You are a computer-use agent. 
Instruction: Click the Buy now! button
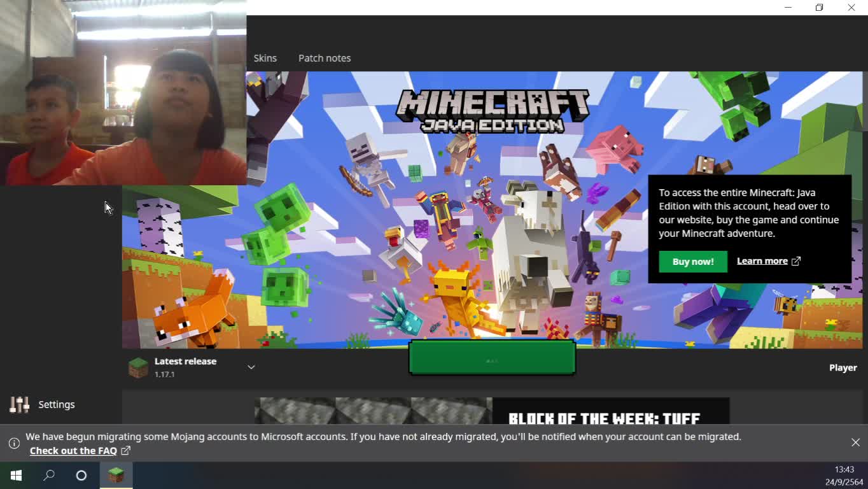693,262
